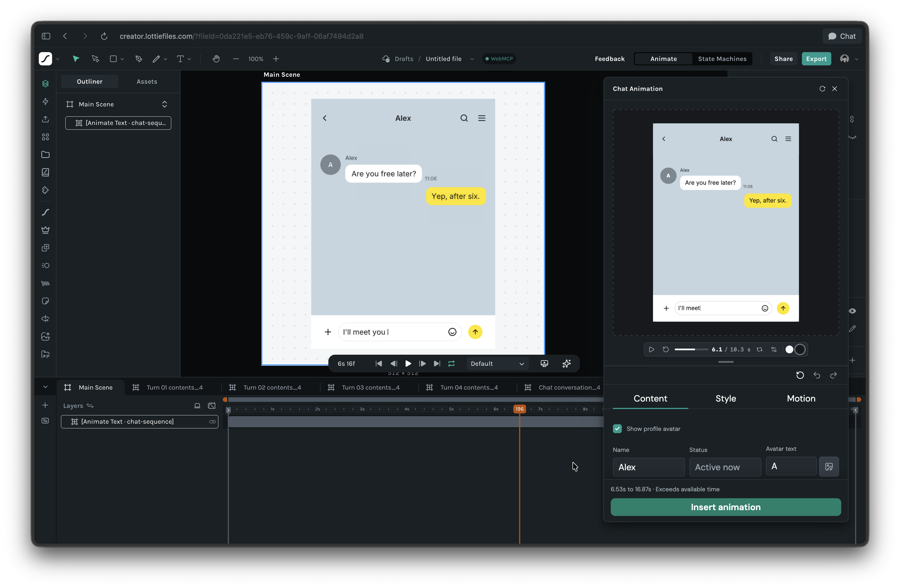Click the sticker sidebar icon

tap(45, 301)
